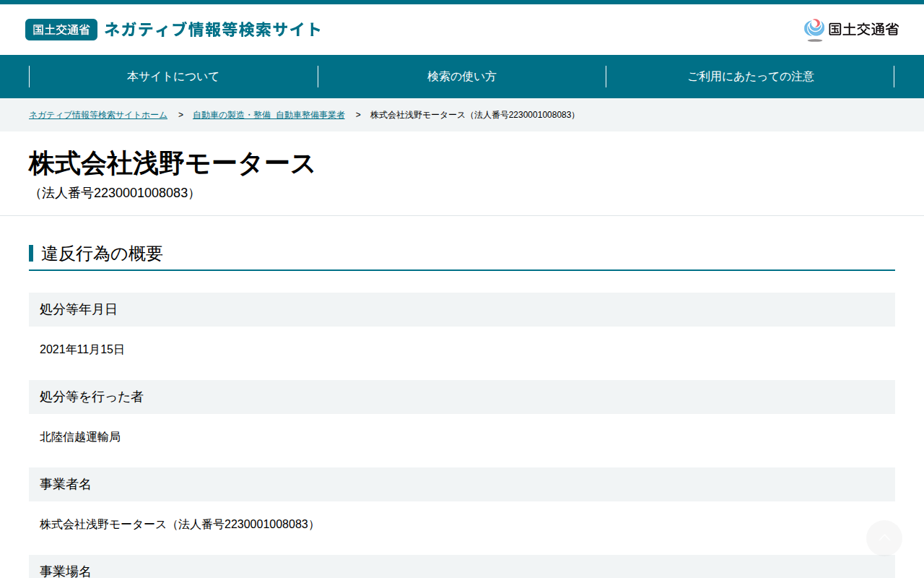Viewport: 924px width, 578px height.
Task: Click the 法人番号2230001008083 text under the heading
Action: [115, 194]
